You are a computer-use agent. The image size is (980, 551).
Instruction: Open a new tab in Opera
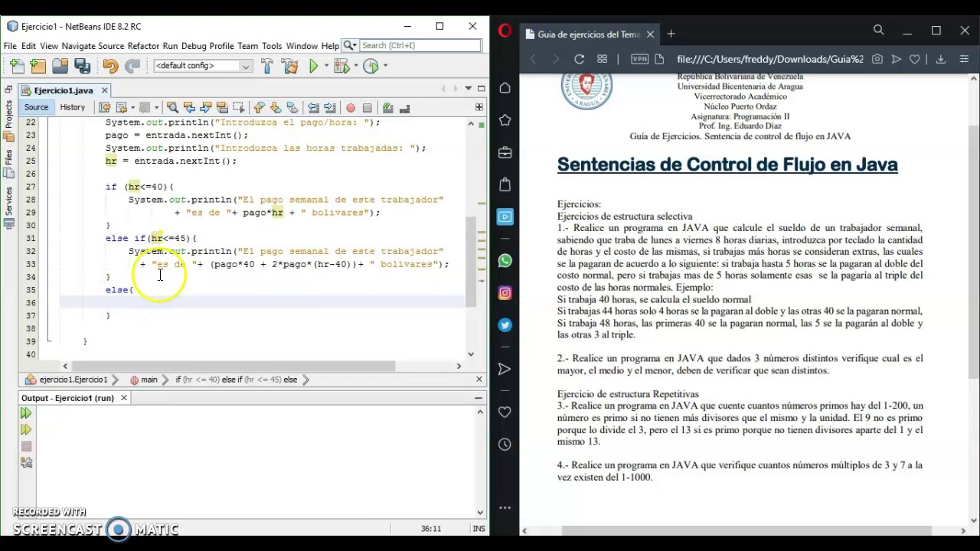click(671, 34)
